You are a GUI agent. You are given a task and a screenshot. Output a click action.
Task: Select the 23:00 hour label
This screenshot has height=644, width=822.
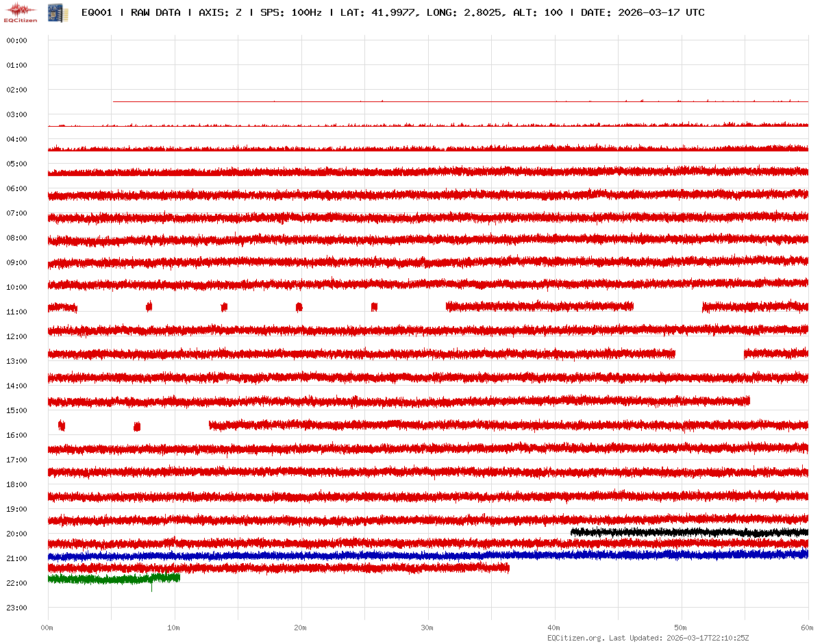16,608
